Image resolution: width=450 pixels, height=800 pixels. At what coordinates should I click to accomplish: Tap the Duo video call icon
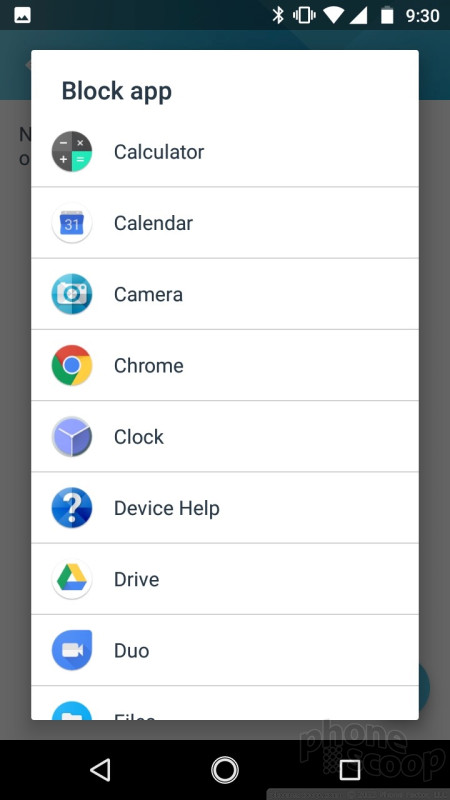click(72, 651)
